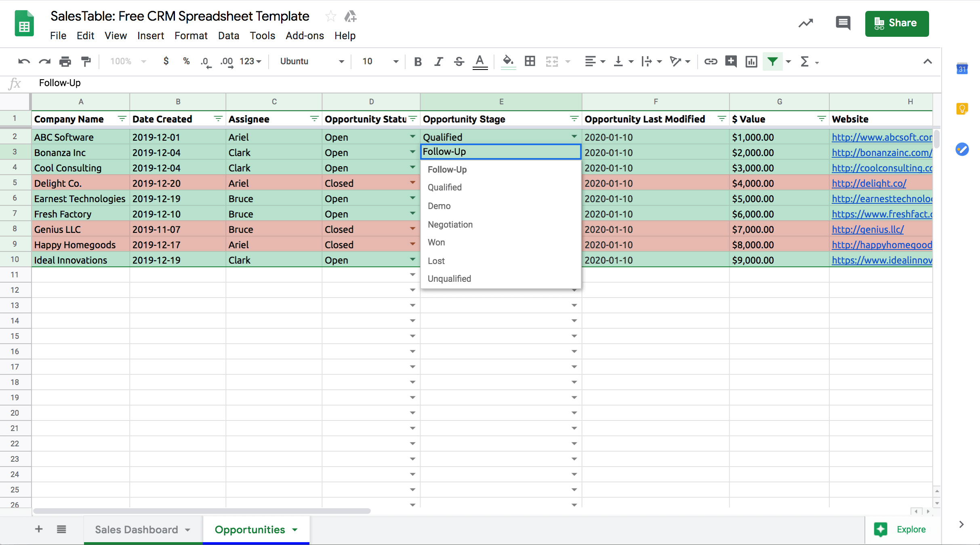The image size is (980, 545).
Task: Open the functions menu
Action: click(x=805, y=61)
